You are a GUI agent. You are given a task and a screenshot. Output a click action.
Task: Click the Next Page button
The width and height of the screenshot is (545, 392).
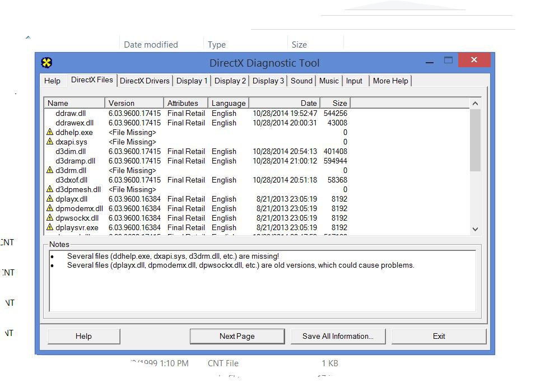(237, 337)
